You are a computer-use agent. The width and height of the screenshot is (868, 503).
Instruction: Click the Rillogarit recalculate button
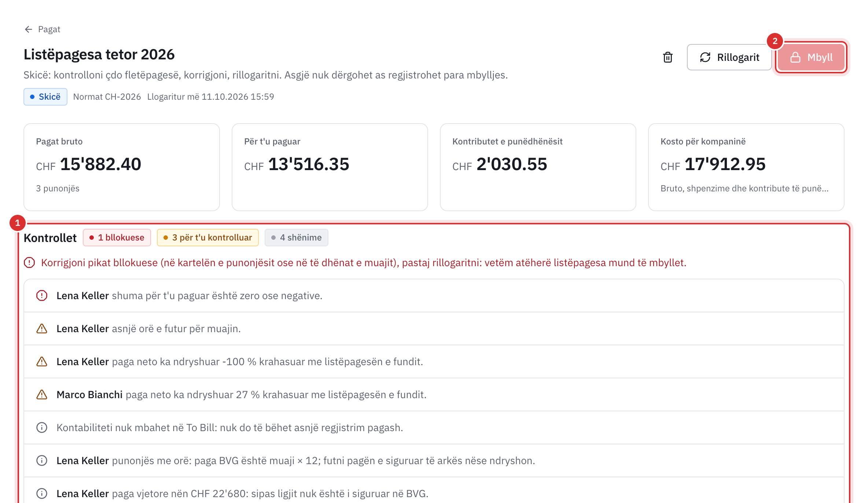pos(729,57)
